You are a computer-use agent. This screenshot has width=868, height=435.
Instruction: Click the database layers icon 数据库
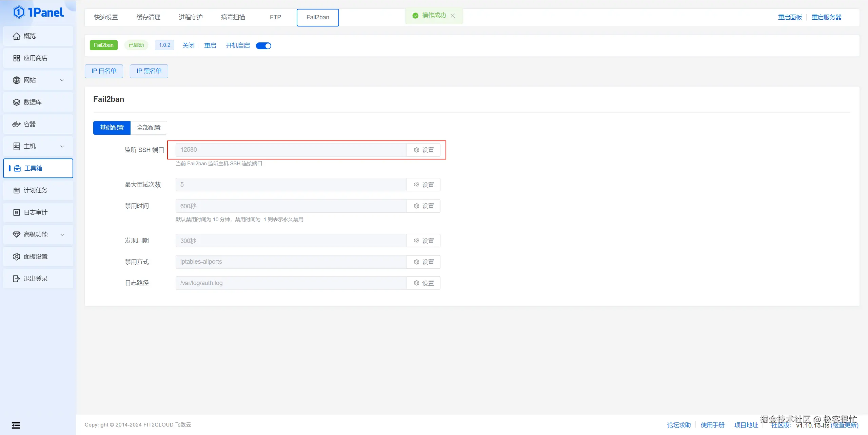click(16, 102)
